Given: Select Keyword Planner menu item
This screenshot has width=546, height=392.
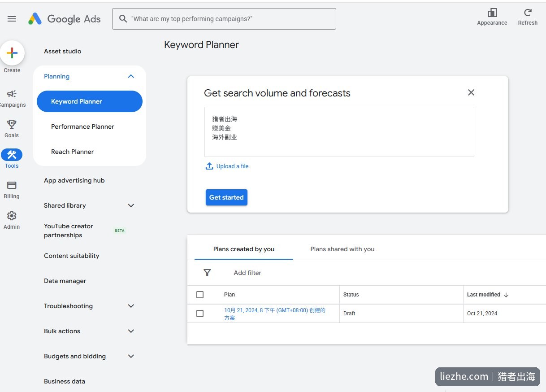Looking at the screenshot, I should coord(90,101).
